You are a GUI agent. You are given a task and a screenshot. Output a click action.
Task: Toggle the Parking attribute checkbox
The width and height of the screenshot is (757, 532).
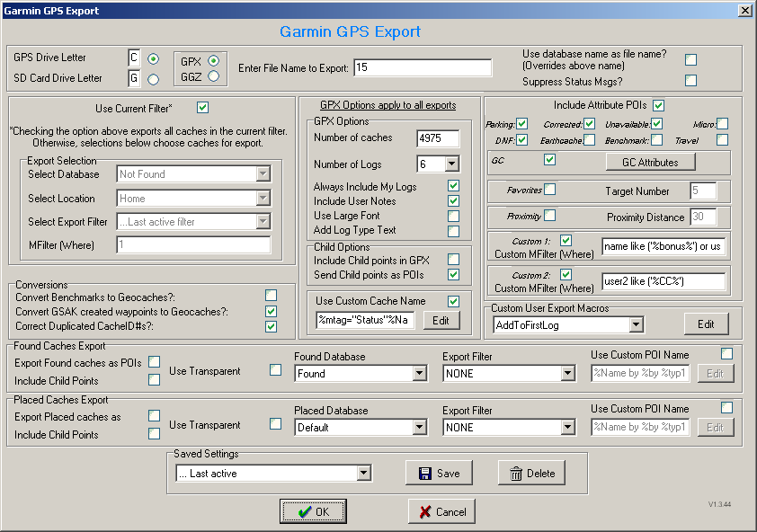tap(521, 124)
